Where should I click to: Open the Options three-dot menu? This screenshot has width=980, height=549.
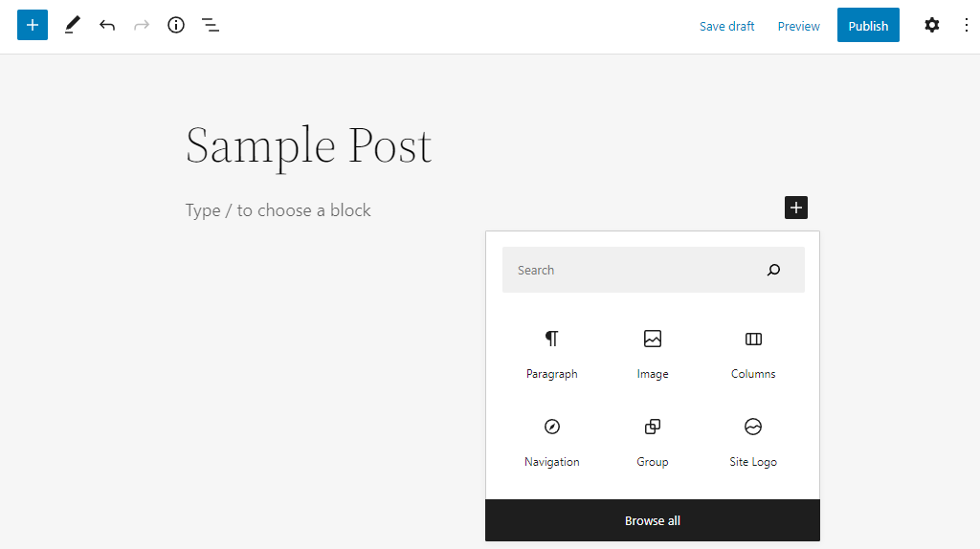click(966, 26)
